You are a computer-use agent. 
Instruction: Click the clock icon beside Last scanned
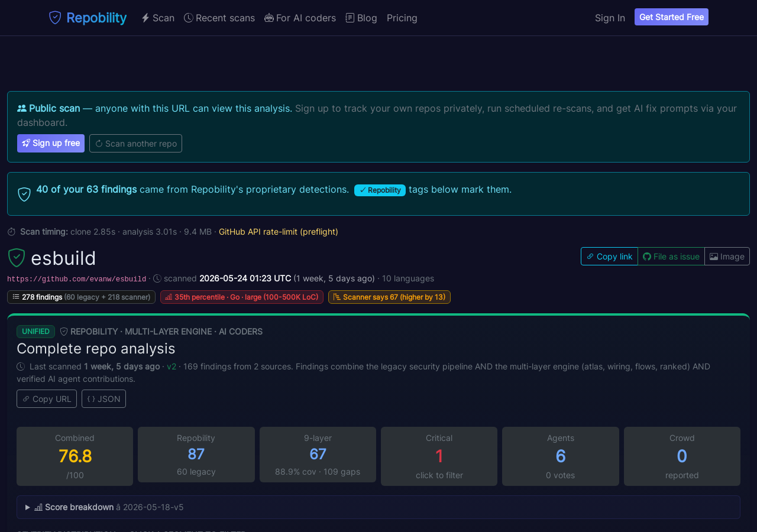(21, 366)
